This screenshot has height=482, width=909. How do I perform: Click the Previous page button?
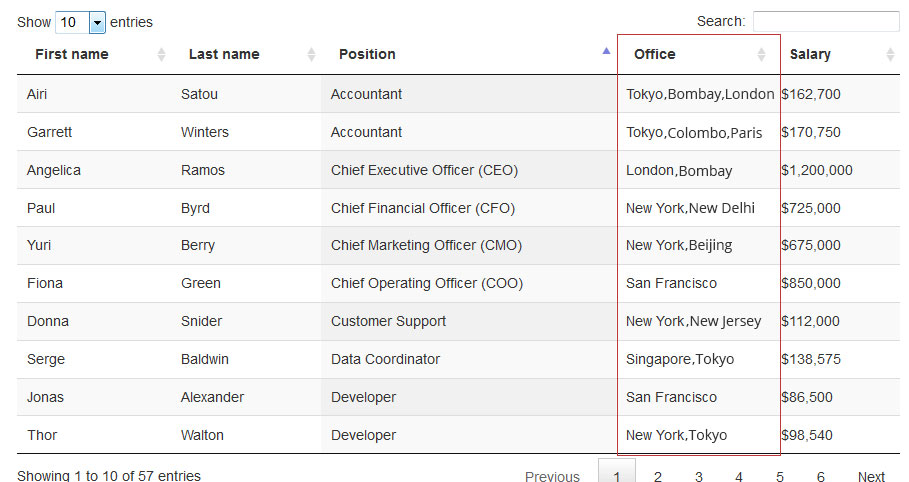552,476
